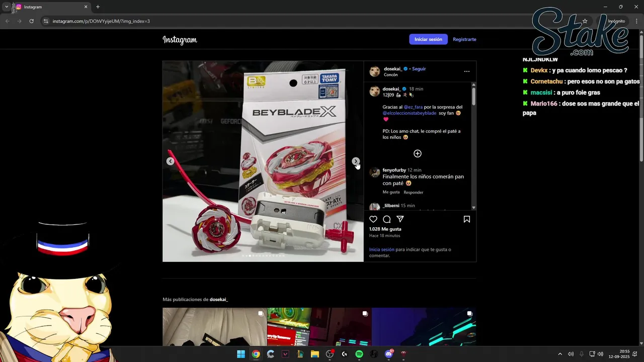644x362 pixels.
Task: Show hidden system tray icons
Action: (560, 354)
